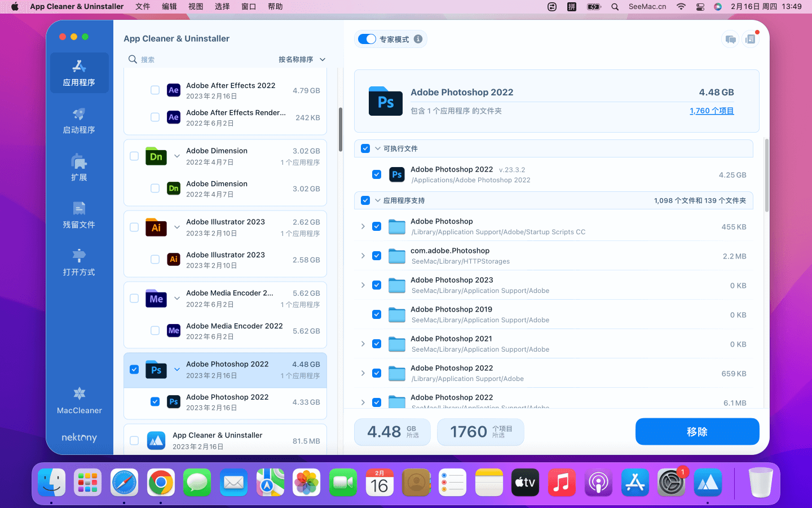
Task: Check the Adobe Illustrator 2023 group checkbox
Action: point(134,227)
